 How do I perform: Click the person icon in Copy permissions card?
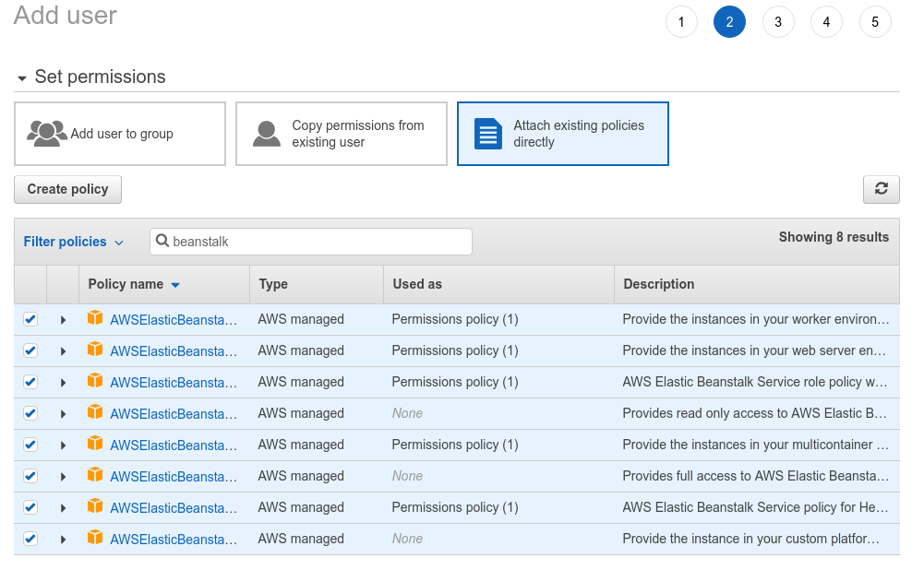(267, 134)
